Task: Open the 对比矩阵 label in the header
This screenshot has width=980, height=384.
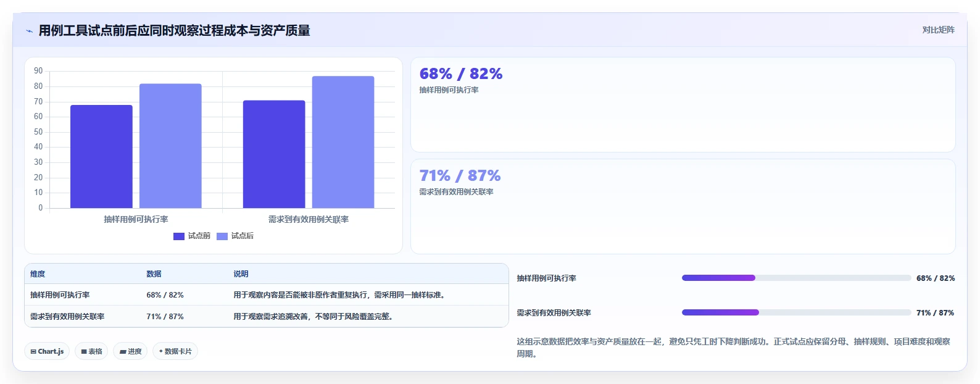Action: (938, 30)
